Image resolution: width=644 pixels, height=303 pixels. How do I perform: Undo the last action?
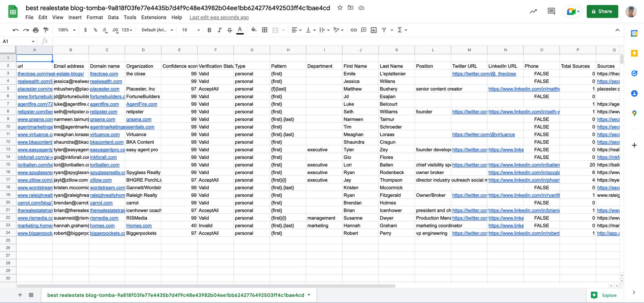[15, 30]
